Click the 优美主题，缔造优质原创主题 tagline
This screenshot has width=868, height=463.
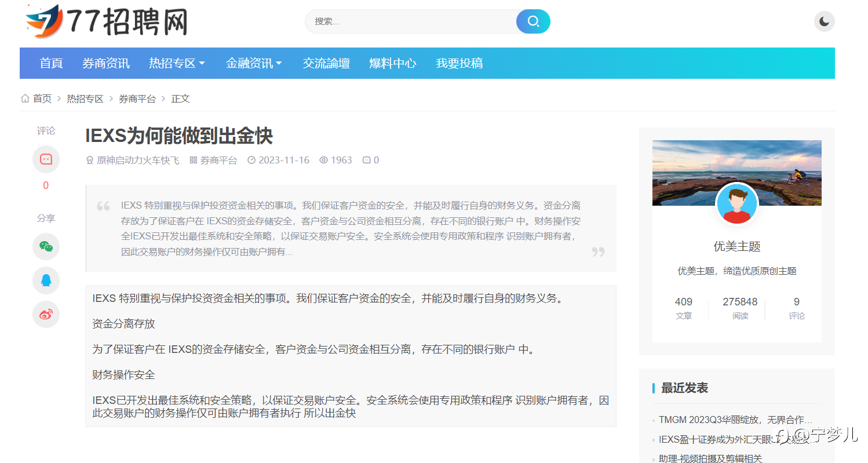click(737, 271)
